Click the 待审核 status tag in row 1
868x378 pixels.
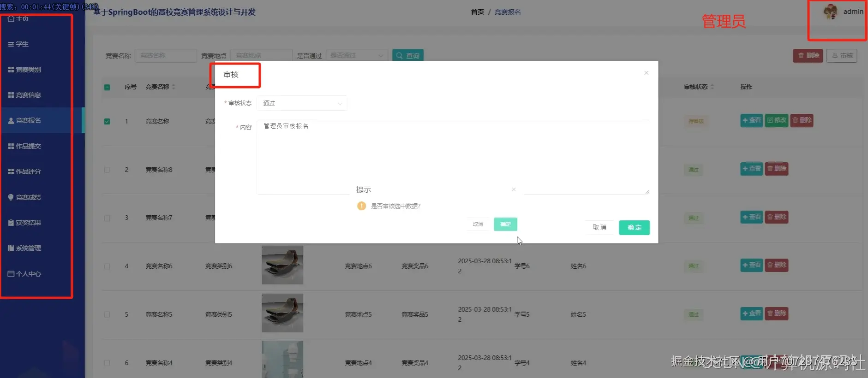click(696, 121)
